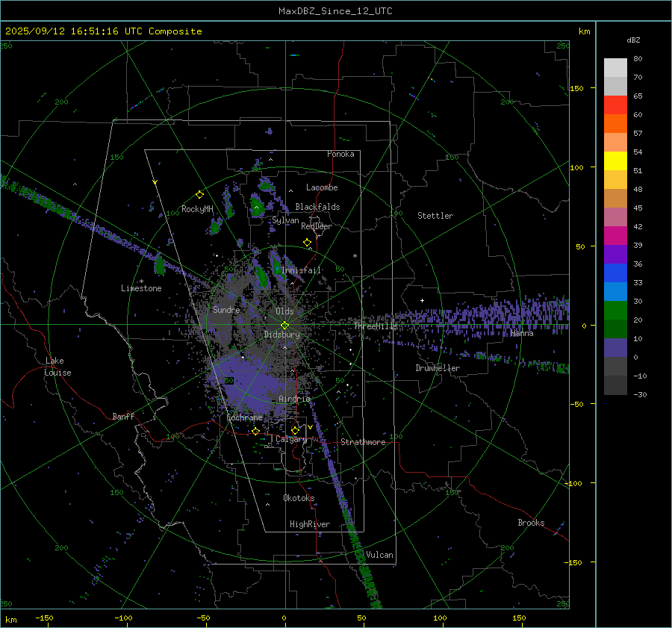Image resolution: width=672 pixels, height=628 pixels.
Task: Click the Blackfalds label
Action: click(317, 207)
